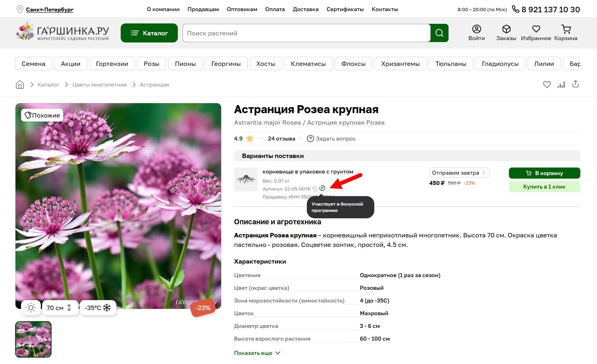Click the В корзину button
The height and width of the screenshot is (364, 597).
(x=544, y=173)
